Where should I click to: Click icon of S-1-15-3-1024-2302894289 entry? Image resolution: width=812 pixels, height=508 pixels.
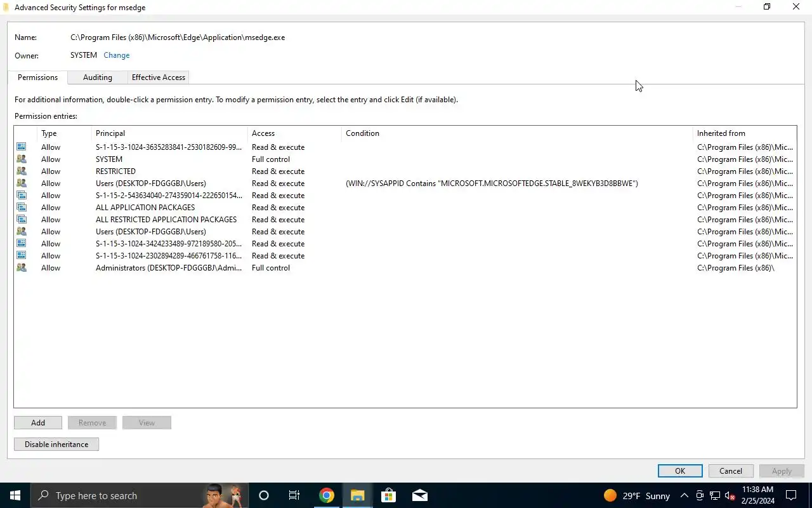click(x=22, y=256)
